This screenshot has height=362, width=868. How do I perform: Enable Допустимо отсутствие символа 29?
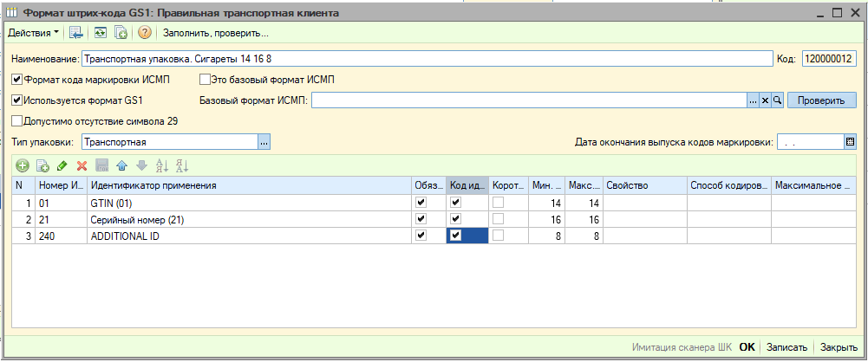(x=17, y=121)
